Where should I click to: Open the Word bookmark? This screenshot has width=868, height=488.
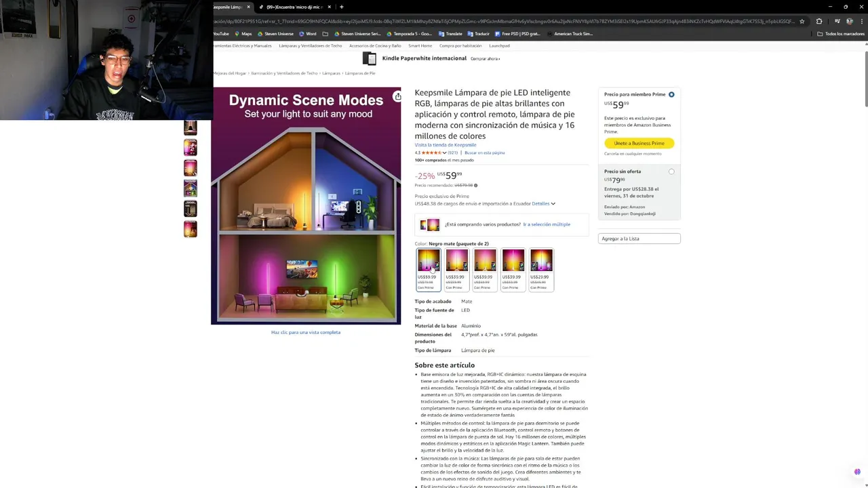pyautogui.click(x=307, y=34)
